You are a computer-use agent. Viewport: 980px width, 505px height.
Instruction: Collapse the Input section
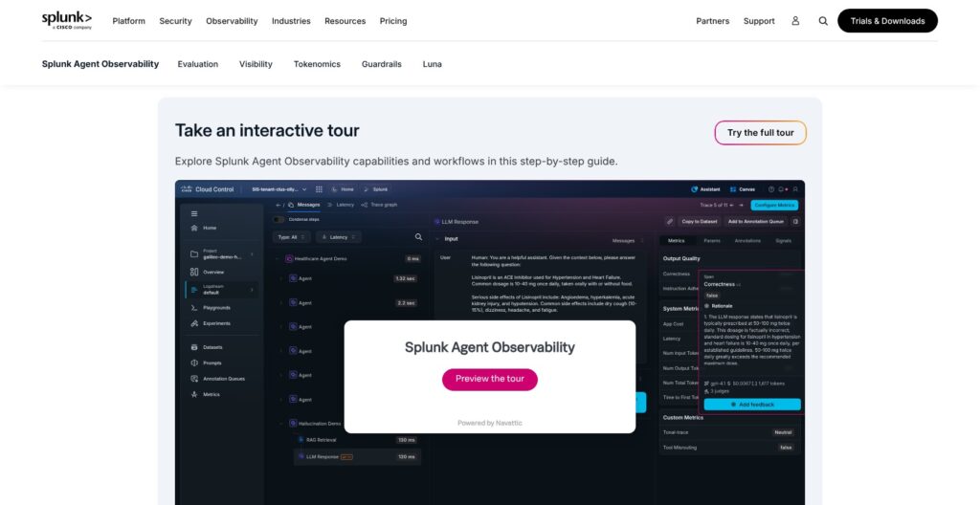pos(436,239)
